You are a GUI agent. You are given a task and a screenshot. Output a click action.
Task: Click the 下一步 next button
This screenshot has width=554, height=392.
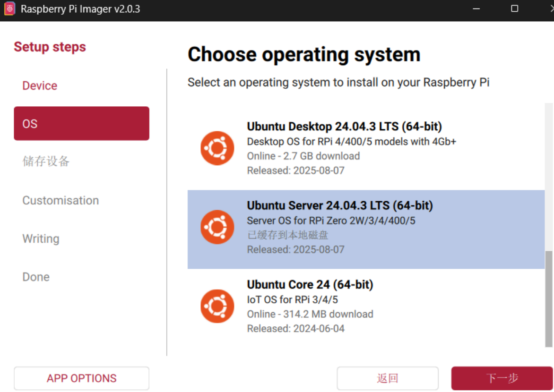coord(502,378)
